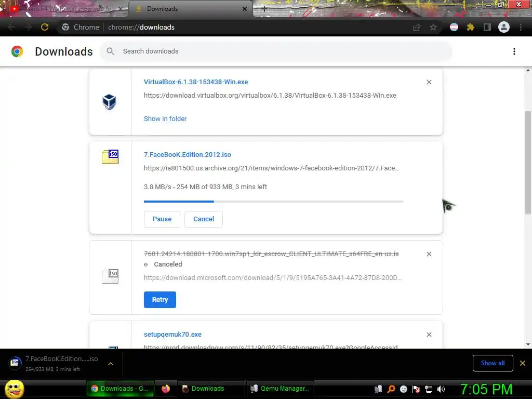Open the setupqemuk70.exe file link

172,334
